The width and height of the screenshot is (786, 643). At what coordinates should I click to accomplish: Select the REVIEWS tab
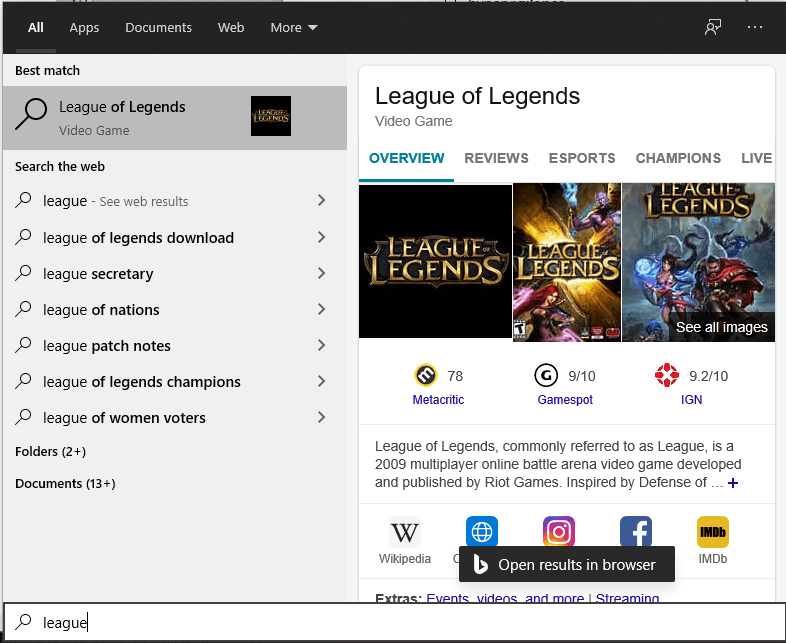click(x=496, y=158)
